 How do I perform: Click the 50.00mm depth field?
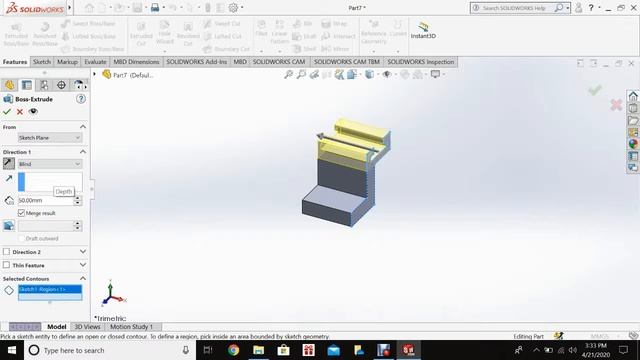45,200
